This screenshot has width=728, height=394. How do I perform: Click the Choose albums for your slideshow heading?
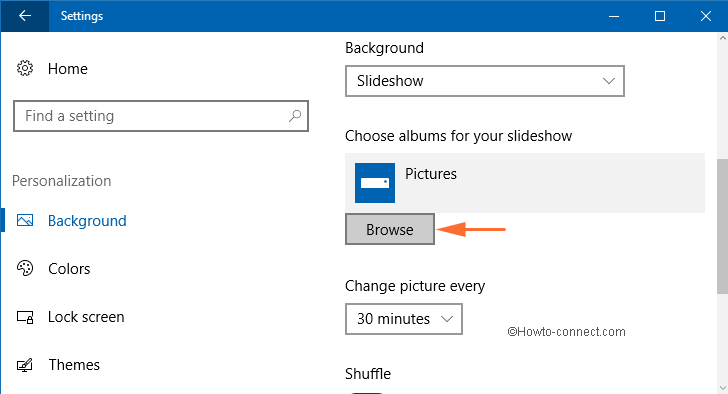(x=458, y=136)
